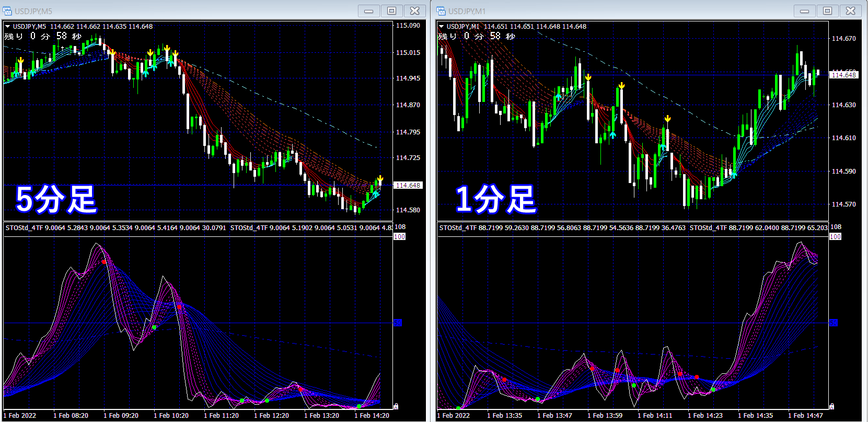Image resolution: width=868 pixels, height=422 pixels.
Task: Click the 100 level tag in the M1 indicator pane
Action: coord(835,236)
